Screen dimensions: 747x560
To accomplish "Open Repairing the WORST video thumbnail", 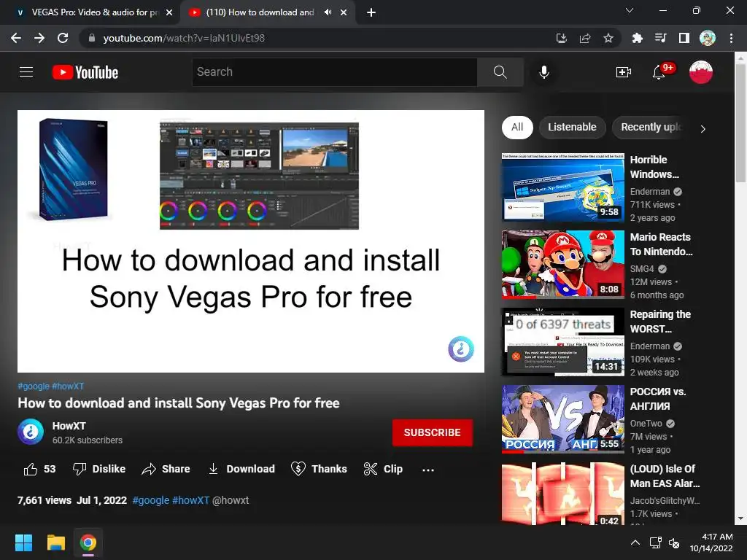I will click(562, 341).
